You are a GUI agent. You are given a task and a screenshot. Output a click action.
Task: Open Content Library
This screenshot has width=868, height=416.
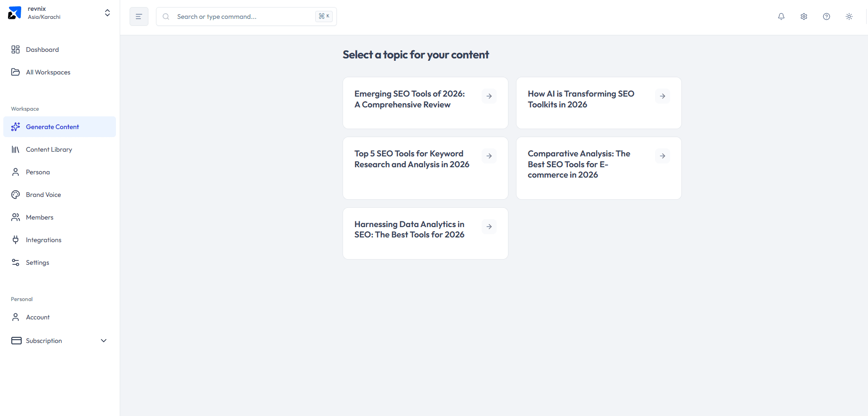coord(59,149)
